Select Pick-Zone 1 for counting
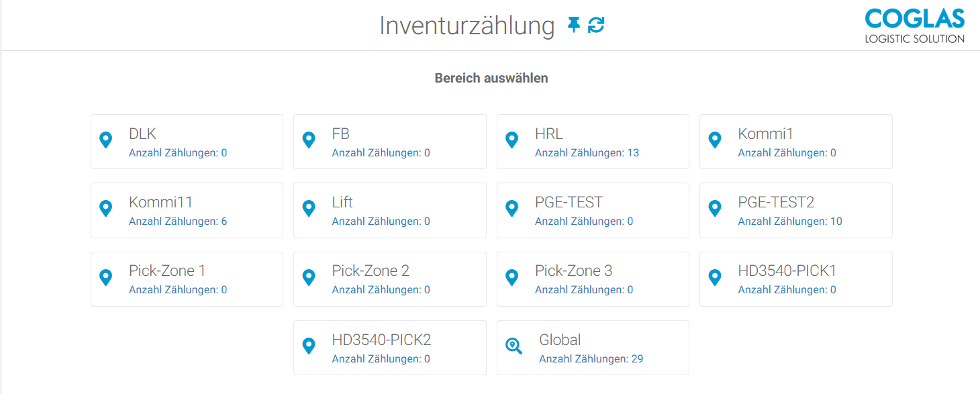Screen dimensions: 980x394 point(187,279)
